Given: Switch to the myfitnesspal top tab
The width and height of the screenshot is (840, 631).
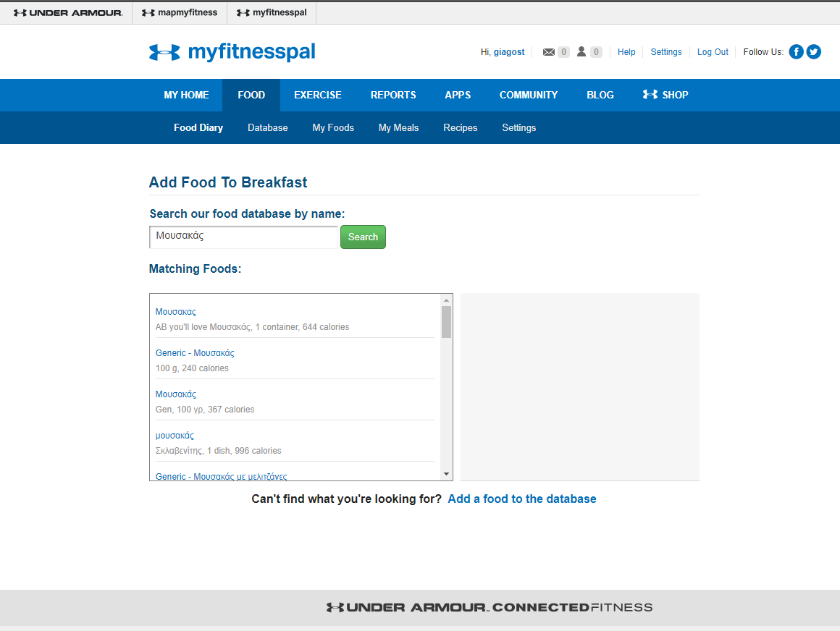Looking at the screenshot, I should (x=272, y=12).
